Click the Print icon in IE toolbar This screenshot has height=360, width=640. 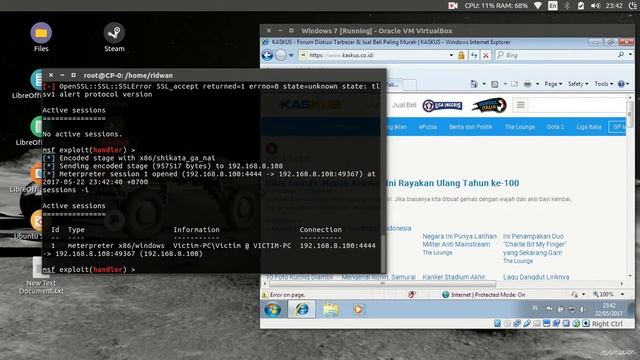tap(527, 84)
